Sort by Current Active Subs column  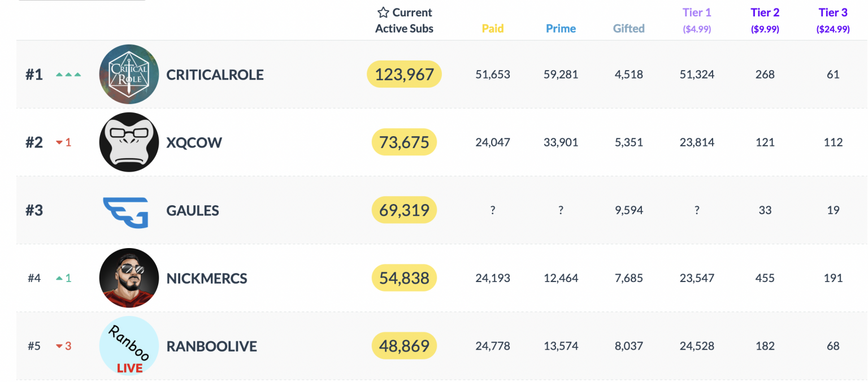click(404, 20)
